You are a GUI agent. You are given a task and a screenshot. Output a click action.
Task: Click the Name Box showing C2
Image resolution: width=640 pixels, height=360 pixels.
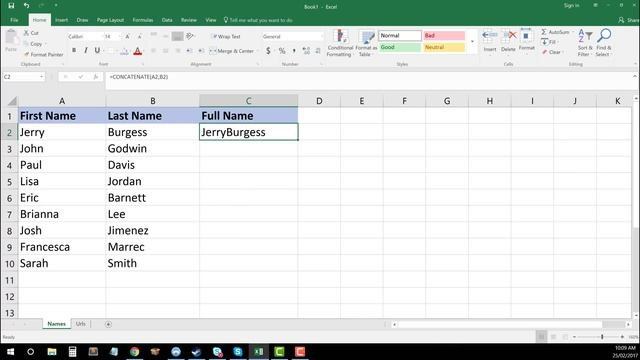point(24,77)
